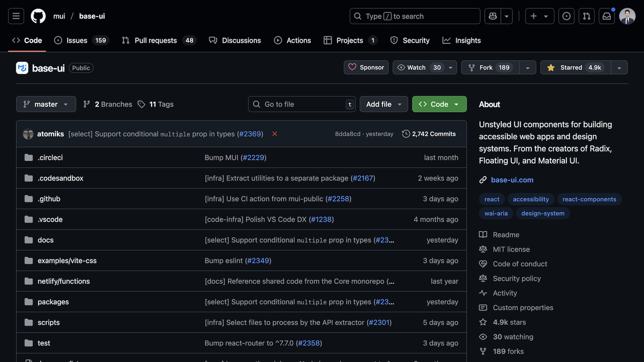Image resolution: width=644 pixels, height=362 pixels.
Task: View the 11 Tags link
Action: tap(156, 104)
